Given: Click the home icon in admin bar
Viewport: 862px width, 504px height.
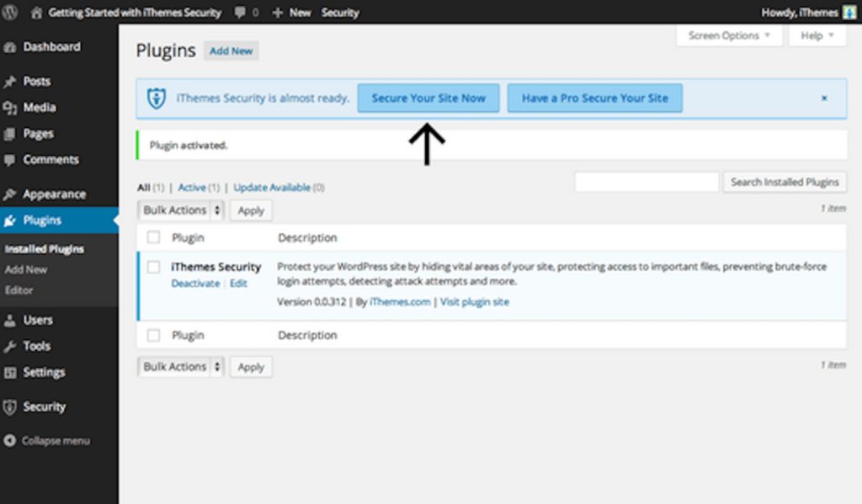Looking at the screenshot, I should point(36,13).
